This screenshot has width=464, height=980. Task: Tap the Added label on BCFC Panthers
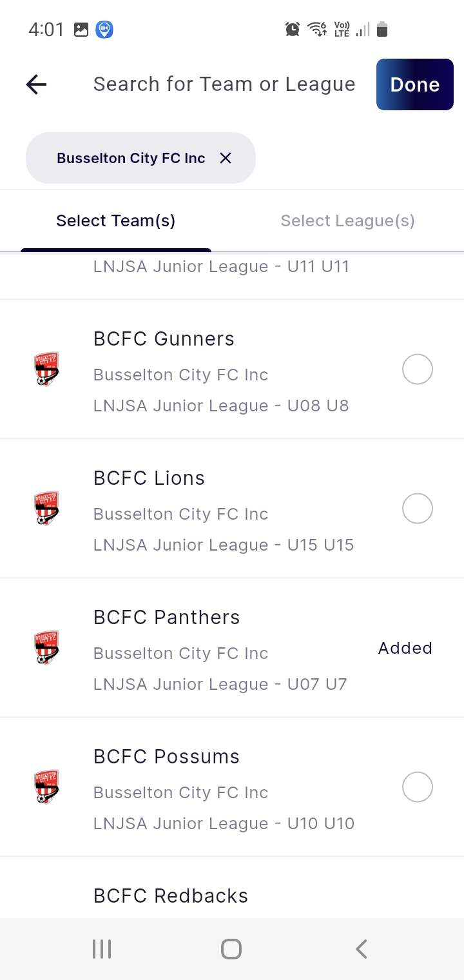click(405, 648)
